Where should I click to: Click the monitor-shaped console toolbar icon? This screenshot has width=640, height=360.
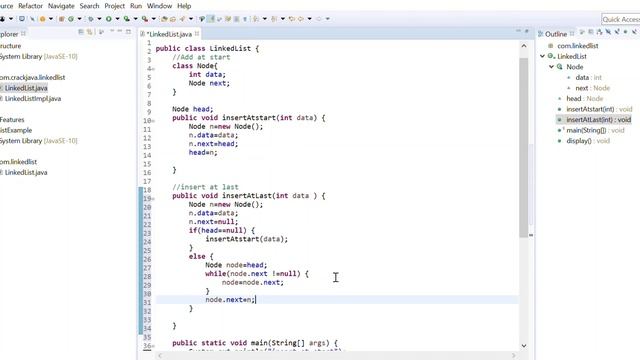[21, 19]
